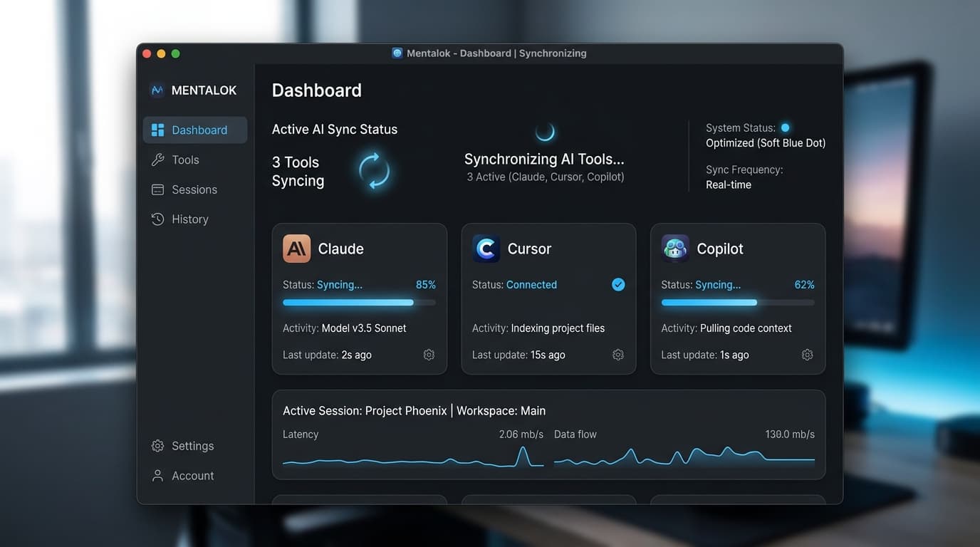Click the Copilot card title
Screen dimensions: 980x547
coord(720,249)
